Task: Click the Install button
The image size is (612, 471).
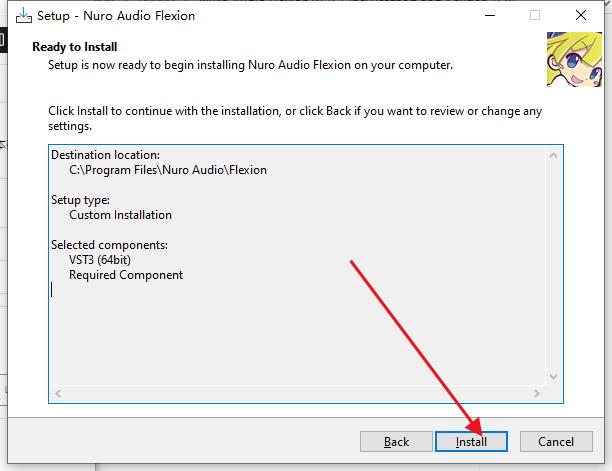Action: coord(471,442)
